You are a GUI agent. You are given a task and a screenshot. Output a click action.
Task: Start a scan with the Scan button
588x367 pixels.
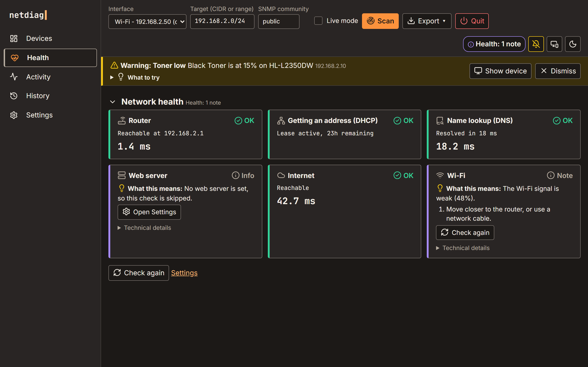coord(380,21)
